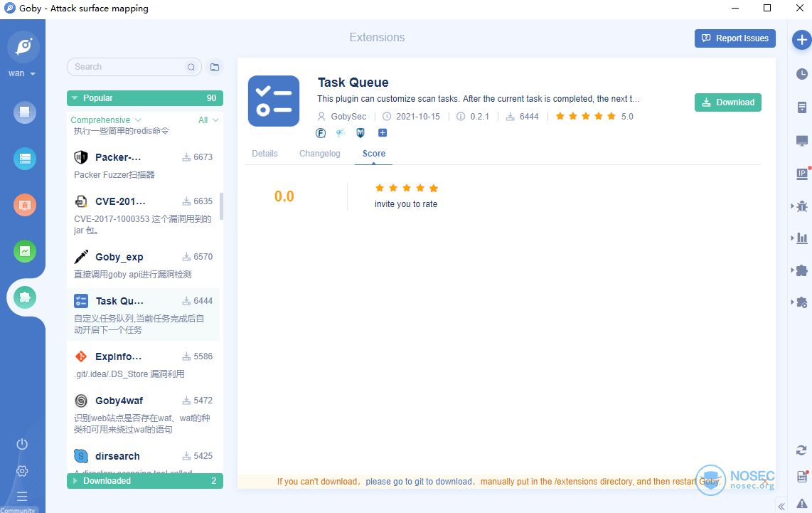
Task: Expand the right sidebar with double chevron
Action: (x=781, y=507)
